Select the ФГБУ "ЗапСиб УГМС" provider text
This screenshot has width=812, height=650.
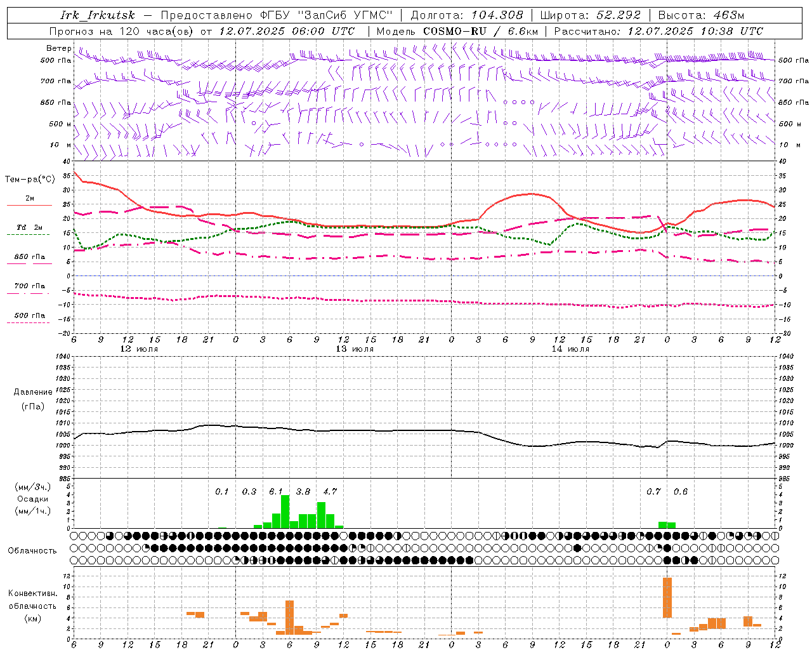tap(326, 15)
